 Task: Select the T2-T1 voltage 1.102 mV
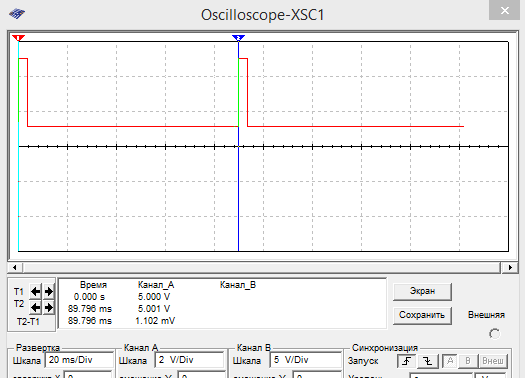pyautogui.click(x=155, y=321)
